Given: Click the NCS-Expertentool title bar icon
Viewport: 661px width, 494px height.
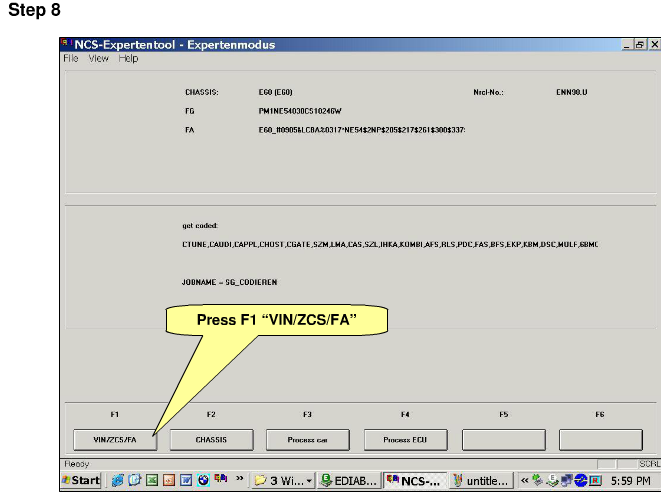Looking at the screenshot, I should pos(66,44).
